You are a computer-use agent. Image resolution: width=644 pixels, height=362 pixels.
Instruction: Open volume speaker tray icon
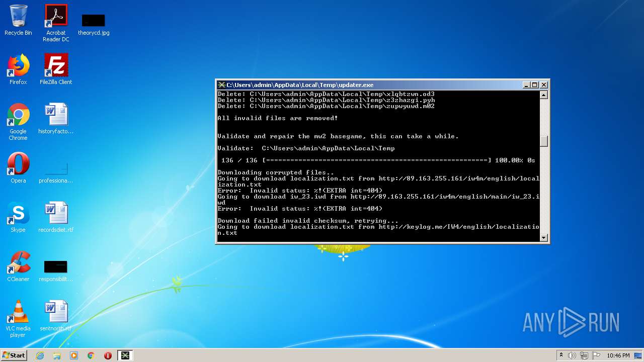click(x=572, y=355)
